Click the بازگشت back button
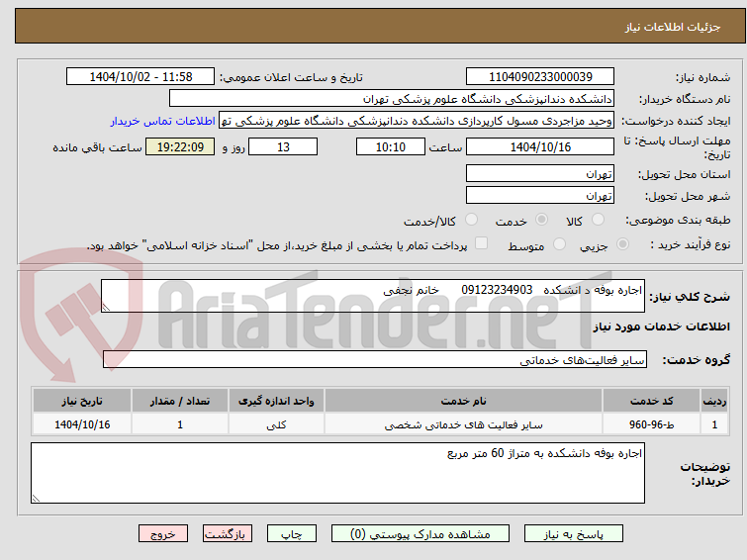The width and height of the screenshot is (747, 560). [228, 534]
